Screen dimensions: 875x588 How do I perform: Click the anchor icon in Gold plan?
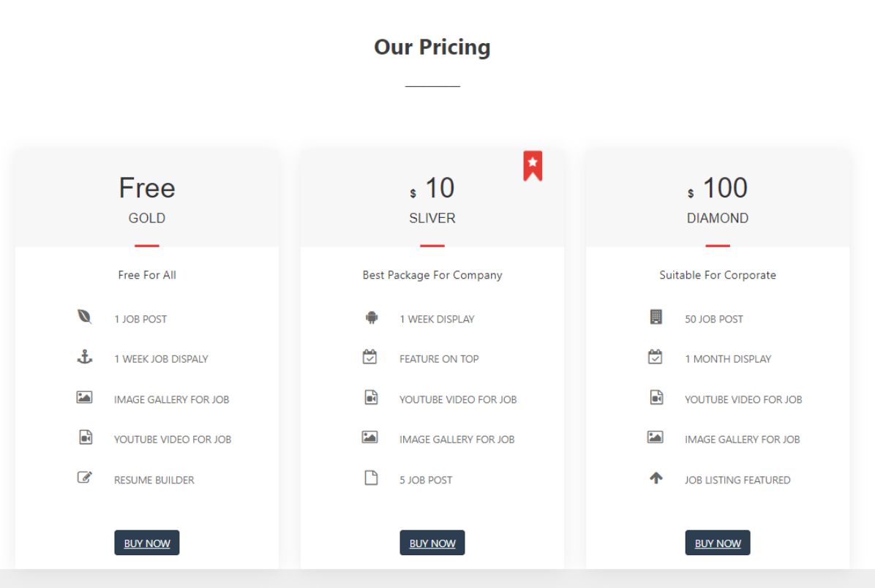(x=84, y=357)
